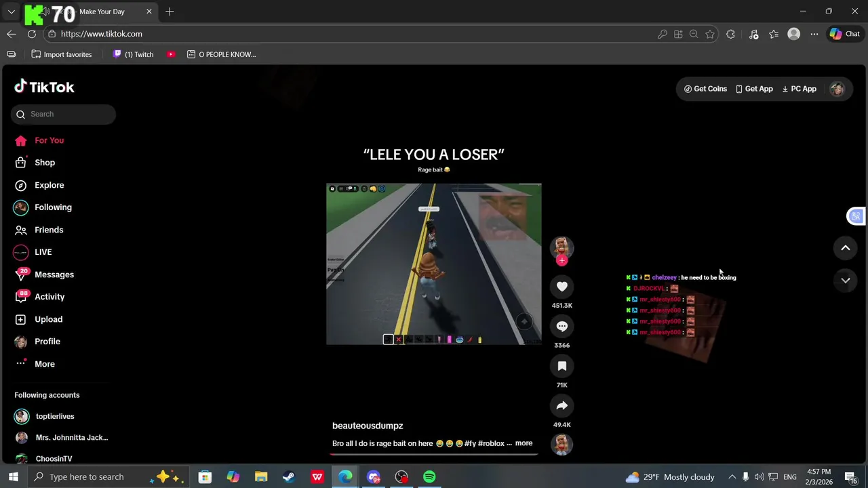Open browser extensions puzzle icon
This screenshot has width=868, height=488.
coord(730,34)
